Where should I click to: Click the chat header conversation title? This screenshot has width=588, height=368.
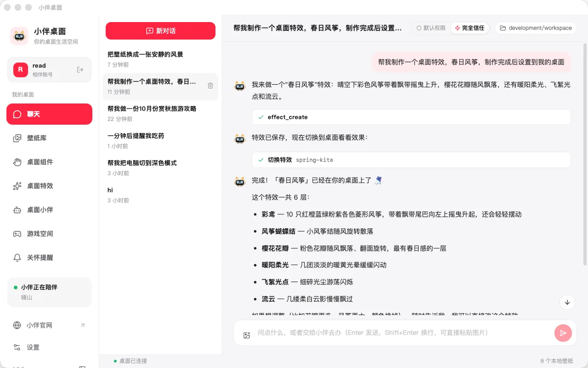(x=317, y=28)
